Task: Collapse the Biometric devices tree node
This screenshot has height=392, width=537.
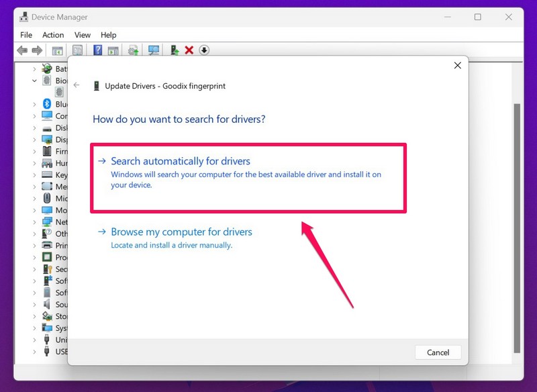Action: coord(34,81)
